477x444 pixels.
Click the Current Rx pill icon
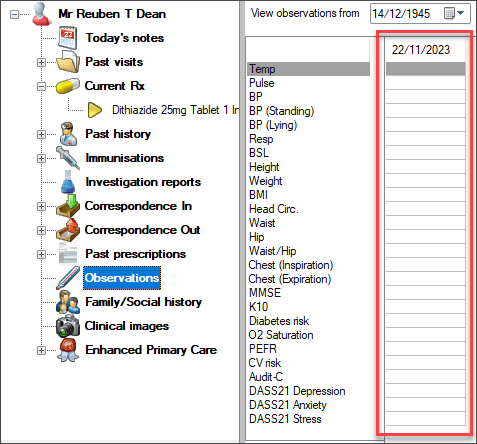68,86
